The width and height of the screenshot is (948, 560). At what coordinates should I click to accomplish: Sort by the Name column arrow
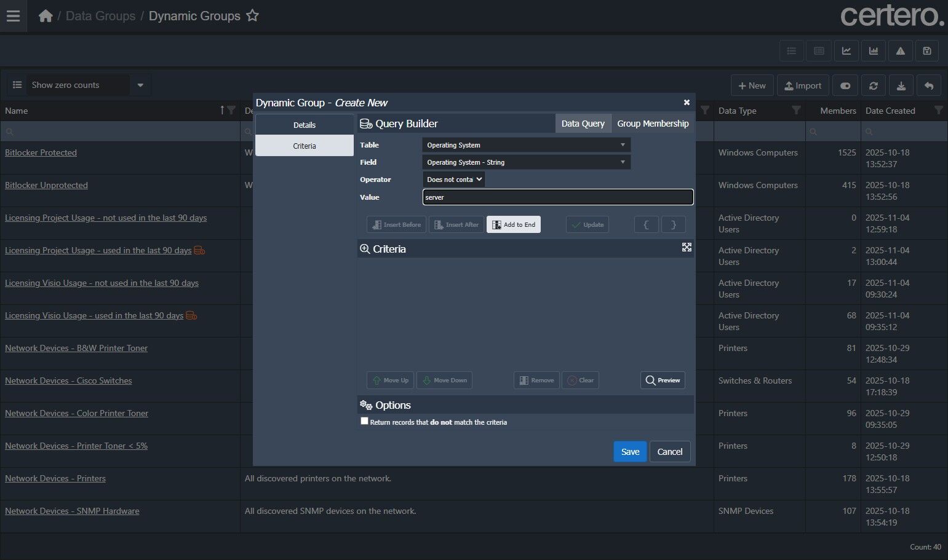point(222,111)
